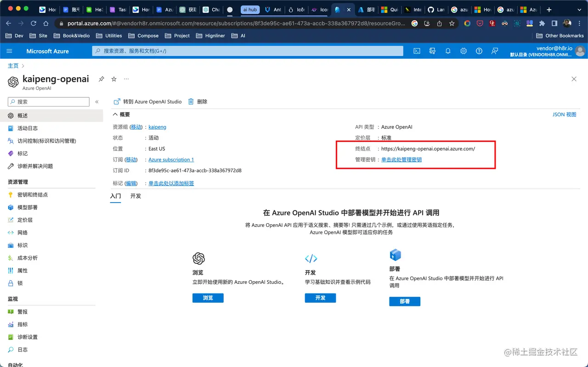Click 单击此处管理密钥 link
Viewport: 588px width, 367px height.
(401, 160)
